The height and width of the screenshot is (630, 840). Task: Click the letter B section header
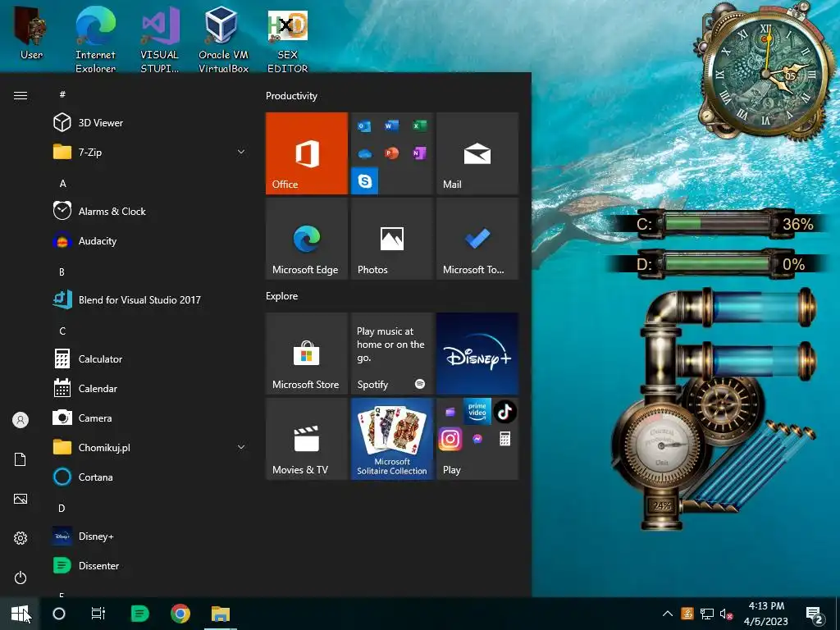click(62, 272)
